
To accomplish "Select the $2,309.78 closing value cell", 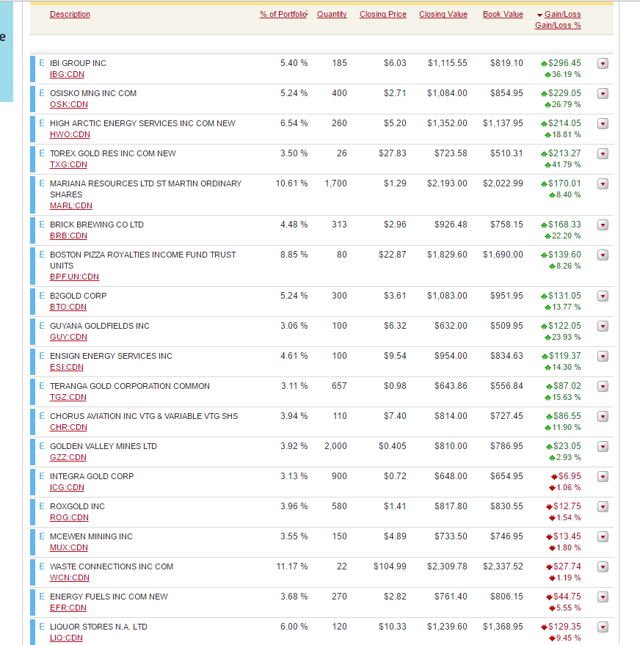I will click(x=447, y=566).
